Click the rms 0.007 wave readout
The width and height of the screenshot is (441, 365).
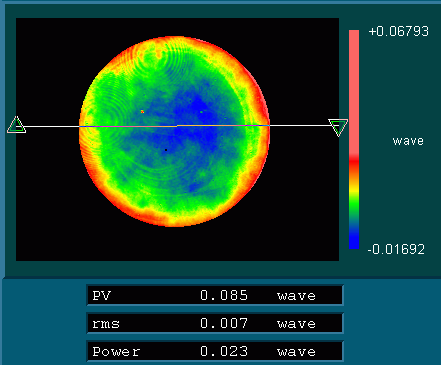coord(215,323)
